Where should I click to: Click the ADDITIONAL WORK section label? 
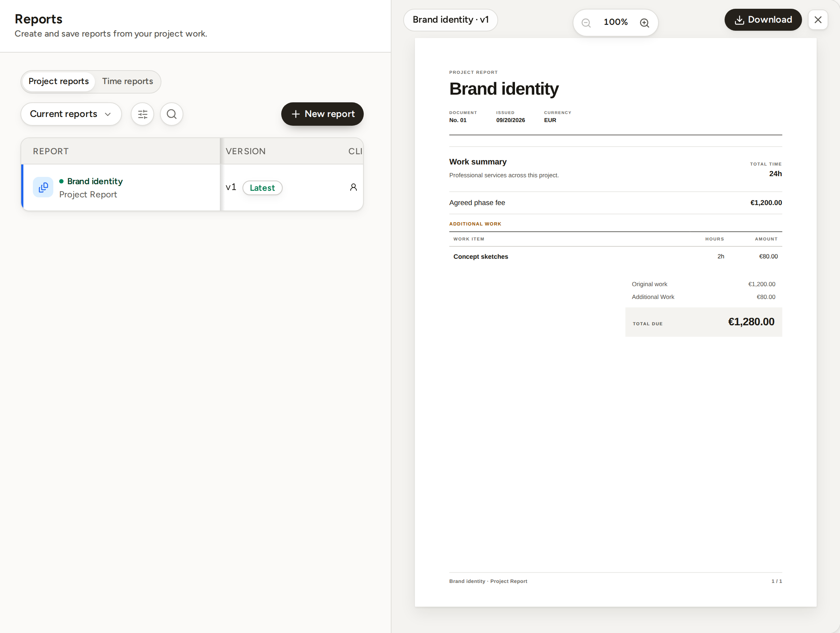[475, 224]
